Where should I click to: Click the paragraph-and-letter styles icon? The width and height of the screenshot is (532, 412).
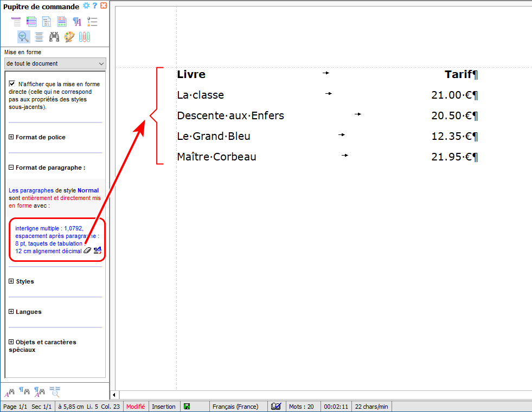point(77,22)
